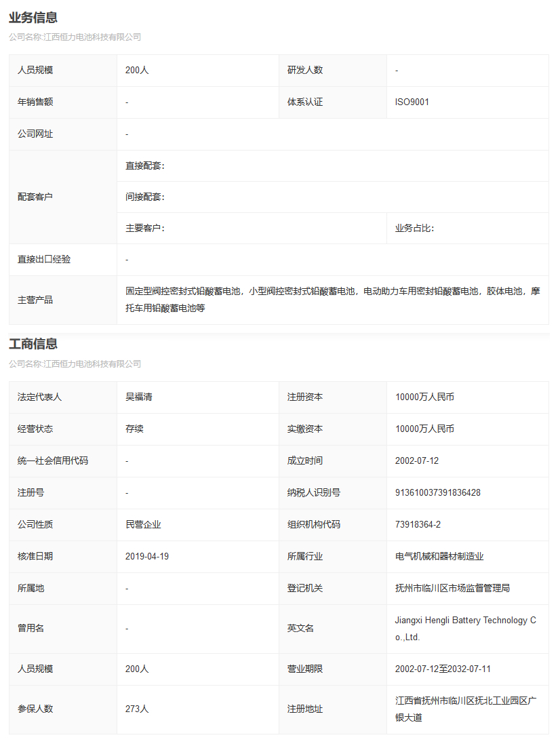560x746 pixels.
Task: Select the Jiangxi Hengli Battery Technology English name
Action: pyautogui.click(x=466, y=629)
